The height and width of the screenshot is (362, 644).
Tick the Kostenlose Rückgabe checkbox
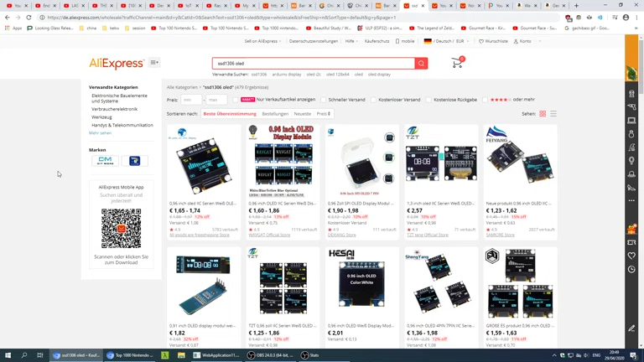coord(428,100)
